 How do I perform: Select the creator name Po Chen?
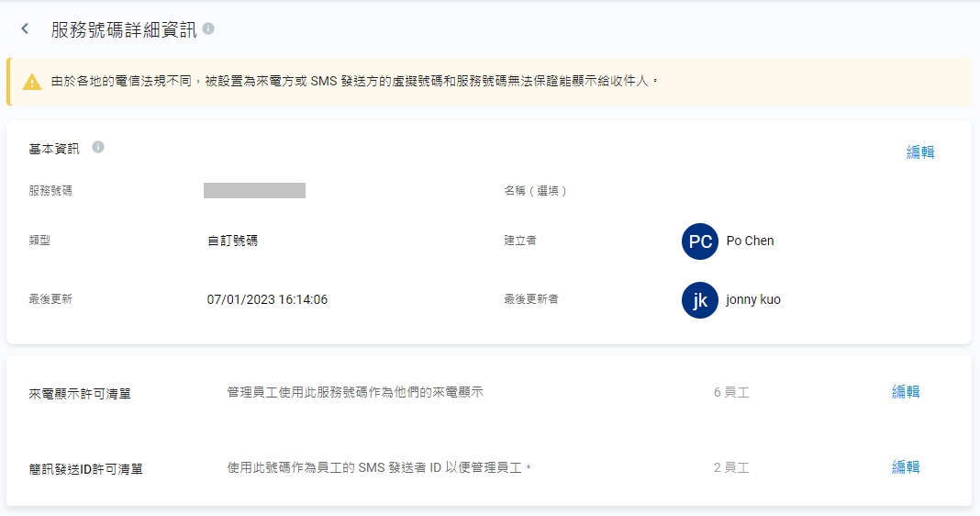pyautogui.click(x=750, y=241)
